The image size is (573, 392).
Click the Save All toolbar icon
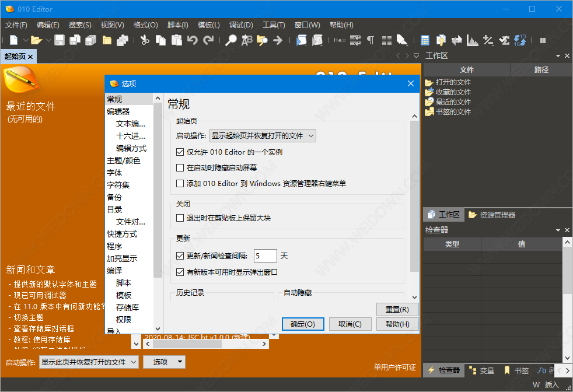pyautogui.click(x=90, y=40)
